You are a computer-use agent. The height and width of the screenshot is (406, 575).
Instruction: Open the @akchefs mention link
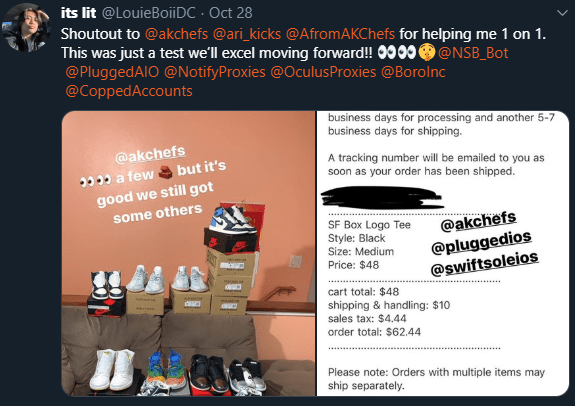click(x=176, y=34)
